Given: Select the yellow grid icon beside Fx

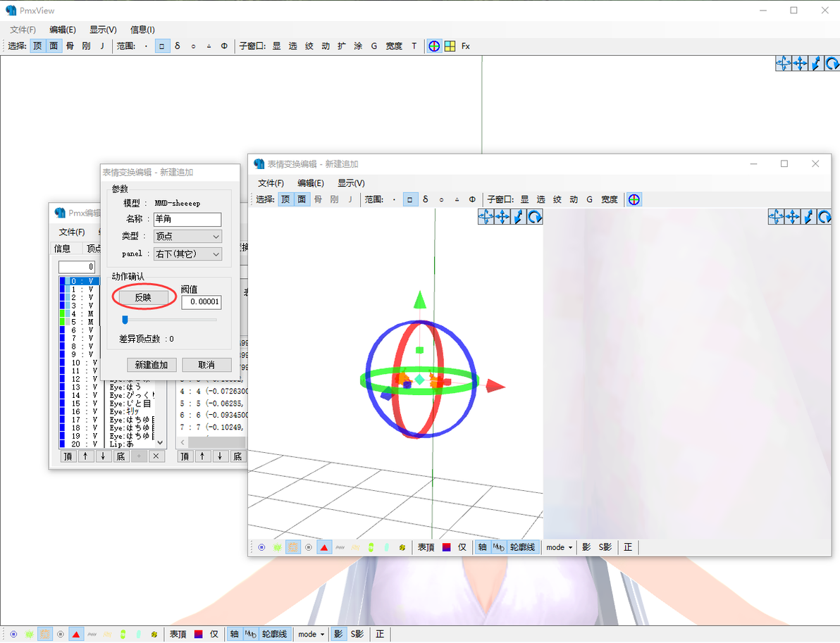Looking at the screenshot, I should [x=450, y=46].
